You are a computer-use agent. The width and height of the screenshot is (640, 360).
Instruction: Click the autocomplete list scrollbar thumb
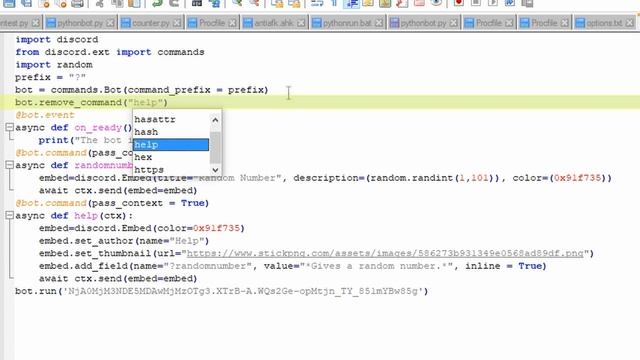point(216,147)
